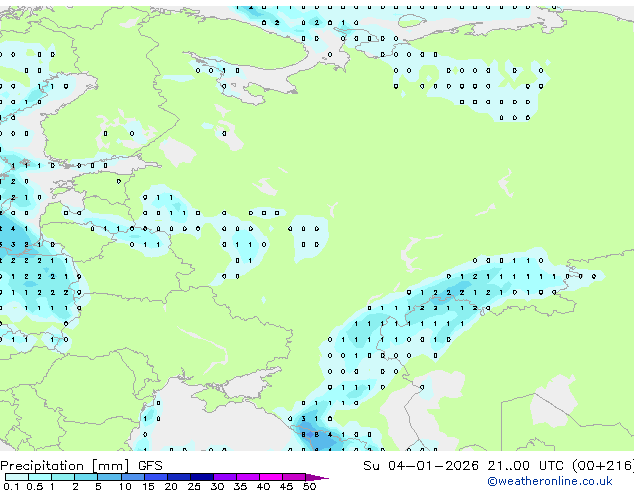
Task: Click the '30' legend scale label
Action: (217, 486)
